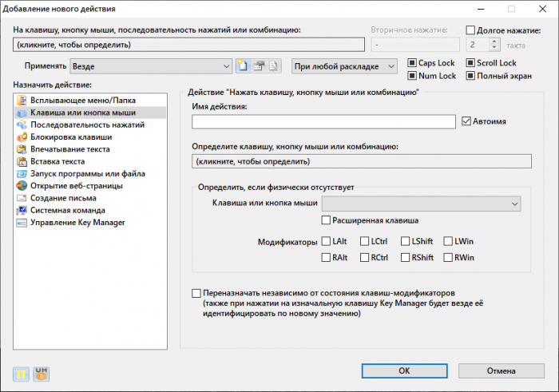Click the Вставка текста clipboard icon
The height and width of the screenshot is (392, 559).
pos(22,161)
